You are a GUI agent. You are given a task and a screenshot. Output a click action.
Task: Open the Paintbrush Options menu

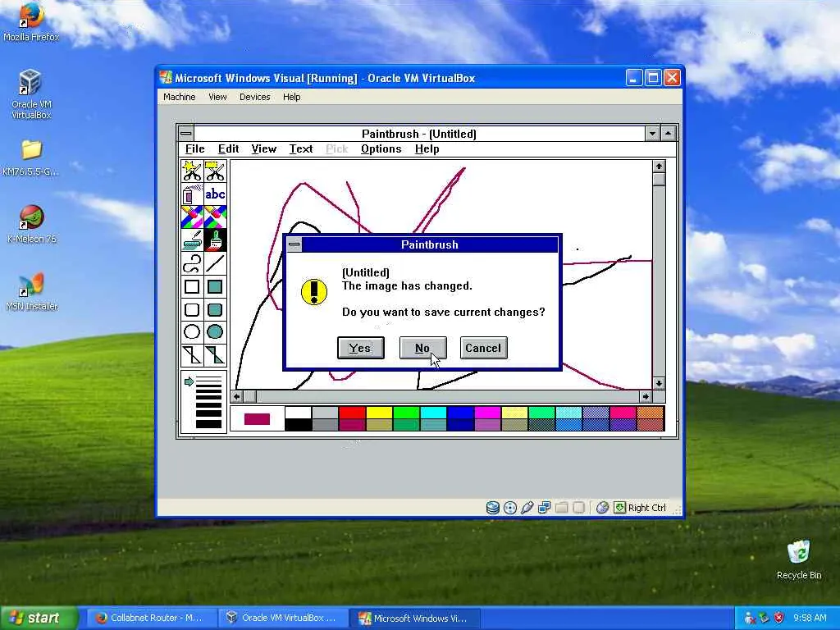[381, 149]
